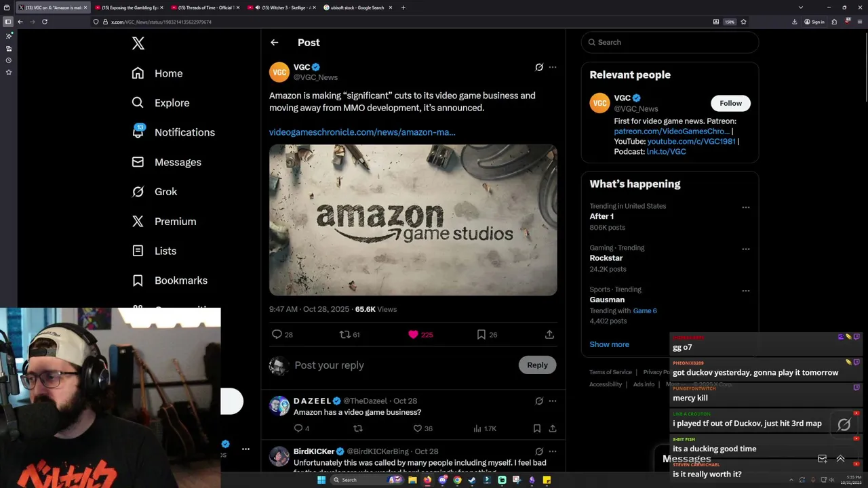Viewport: 868px width, 488px height.
Task: Click the X logo in sidebar
Action: pyautogui.click(x=138, y=43)
